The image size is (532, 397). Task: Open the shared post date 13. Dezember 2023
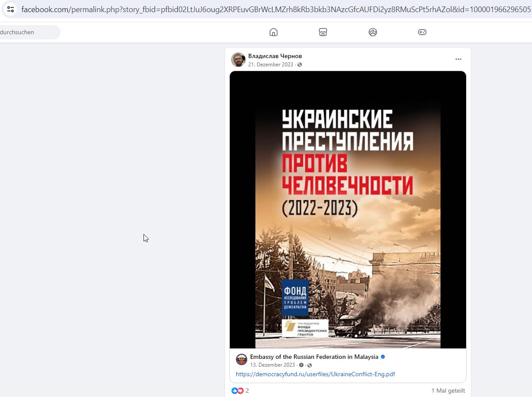tap(273, 365)
